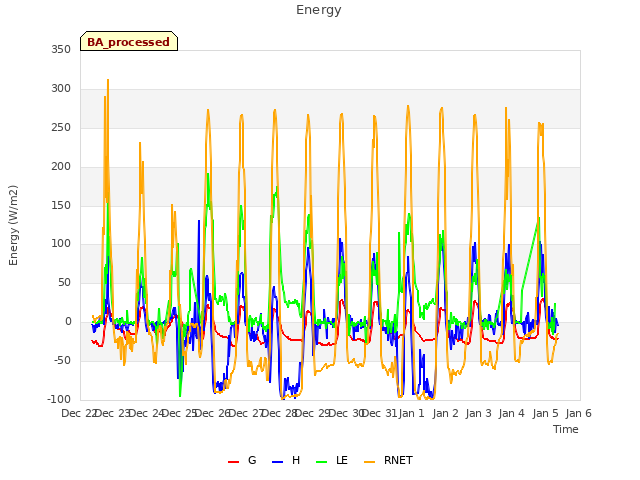The image size is (640, 480).
Task: Click the tallest RNET peak near Dec 22
Action: pos(108,80)
